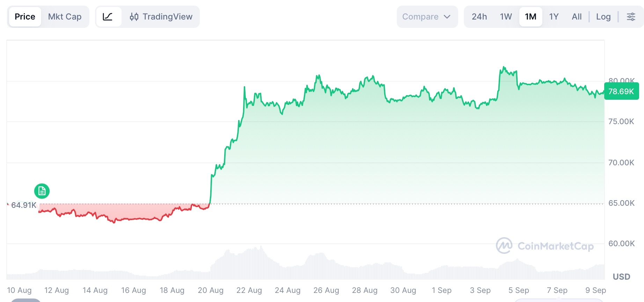The image size is (644, 302).
Task: Click the 20 Aug date axis label
Action: [x=211, y=290]
